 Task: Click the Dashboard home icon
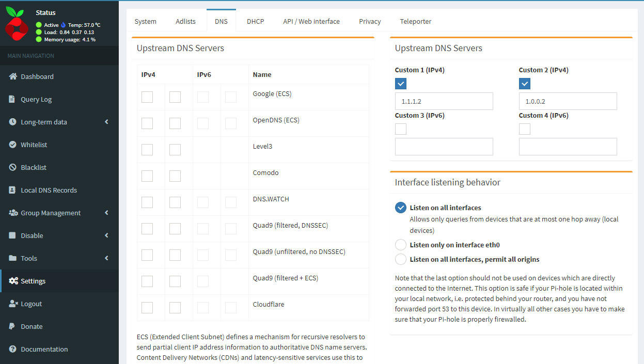coord(13,76)
